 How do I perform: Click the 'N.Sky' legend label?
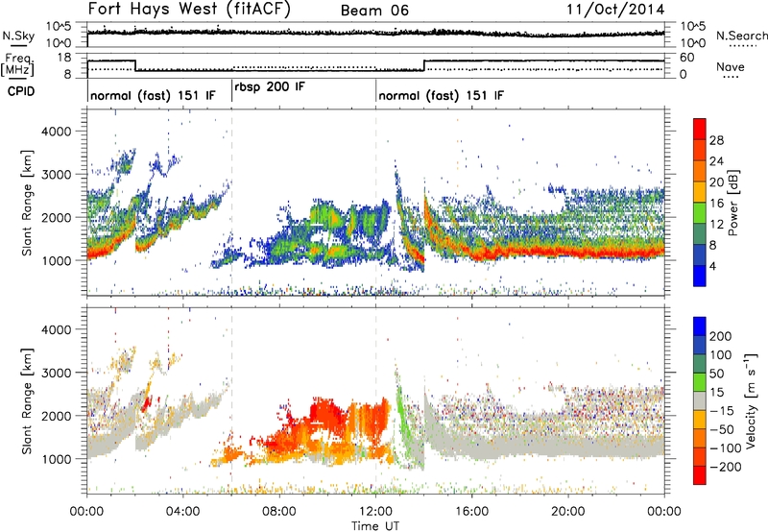pyautogui.click(x=18, y=36)
